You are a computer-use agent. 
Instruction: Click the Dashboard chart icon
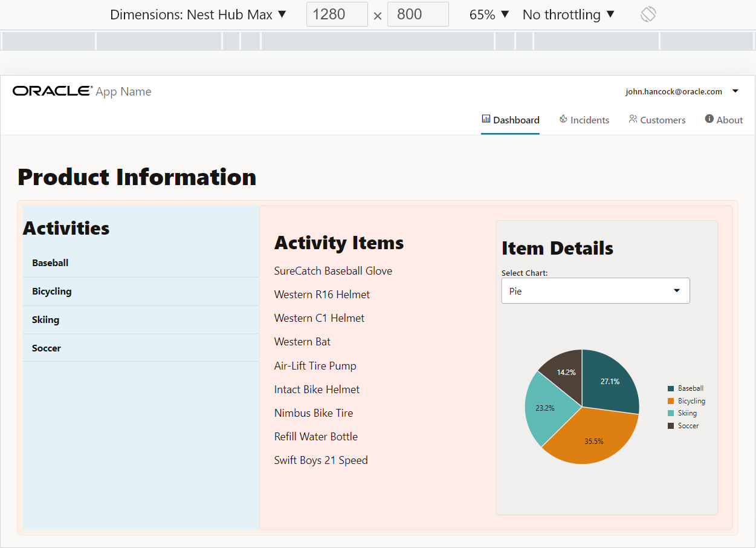(486, 119)
